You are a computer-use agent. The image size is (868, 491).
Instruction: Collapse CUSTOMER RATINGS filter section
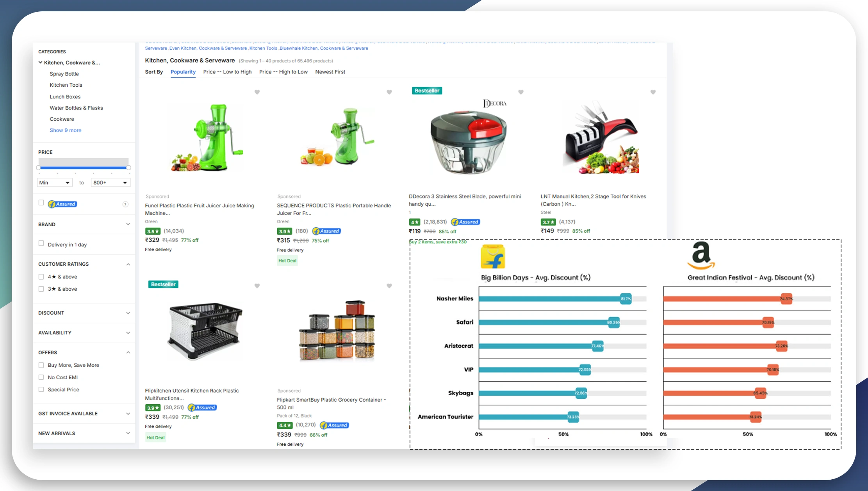[128, 264]
